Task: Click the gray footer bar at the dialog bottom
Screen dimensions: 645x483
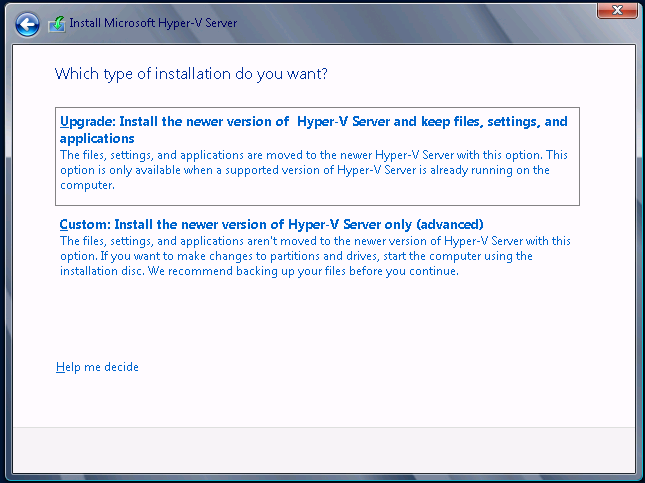Action: [324, 450]
